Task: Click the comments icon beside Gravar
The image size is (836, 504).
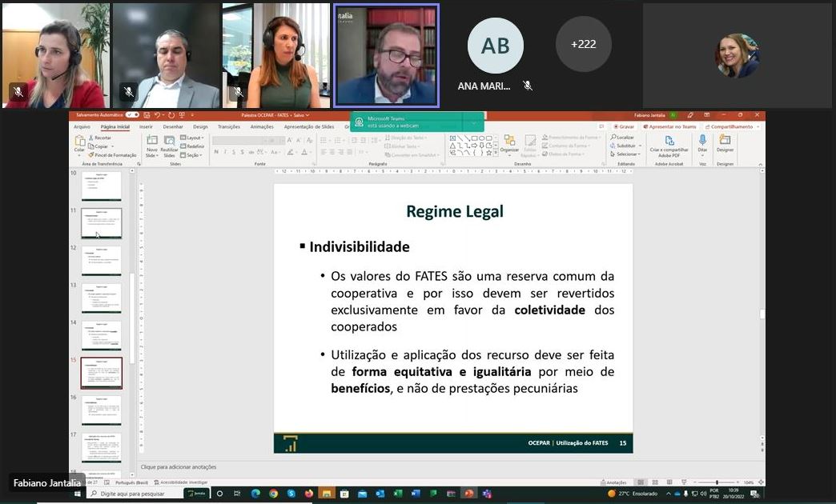Action: click(x=601, y=126)
